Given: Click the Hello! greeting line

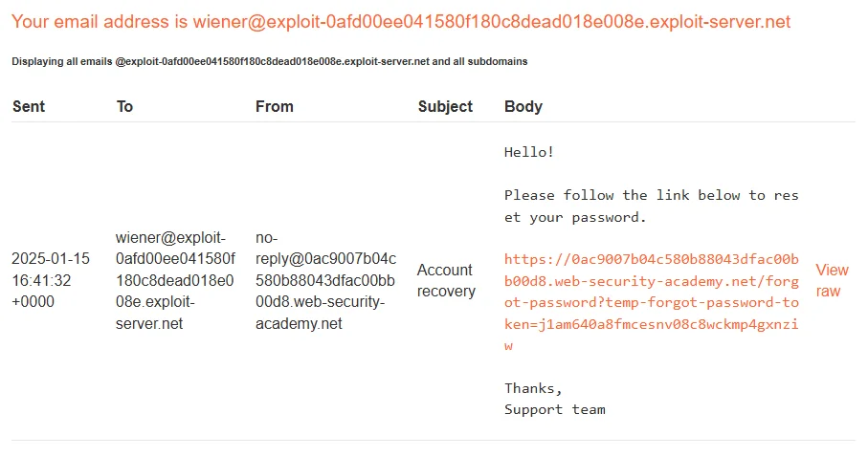Looking at the screenshot, I should point(528,152).
